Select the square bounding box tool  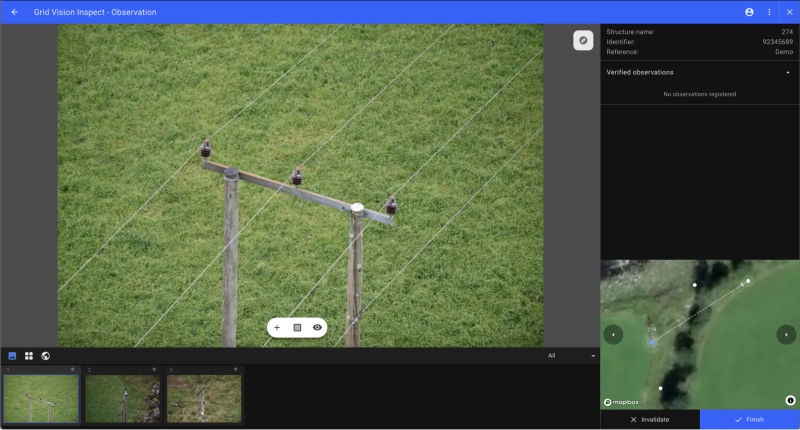pos(297,327)
